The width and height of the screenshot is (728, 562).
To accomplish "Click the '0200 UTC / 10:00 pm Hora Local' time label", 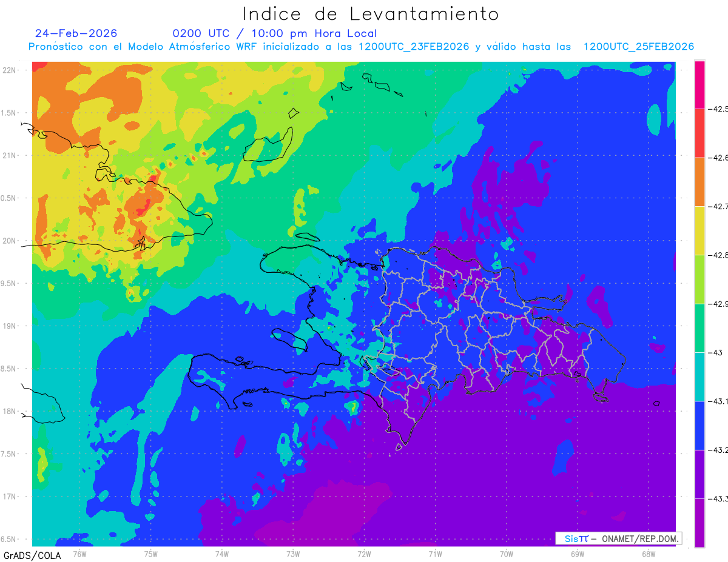I will (x=274, y=33).
